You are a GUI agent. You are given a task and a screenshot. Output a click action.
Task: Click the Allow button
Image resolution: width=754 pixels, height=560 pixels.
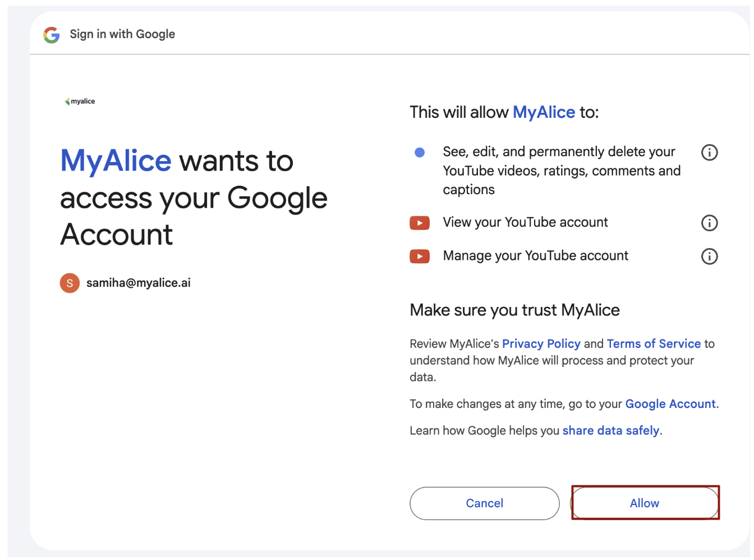pos(645,503)
